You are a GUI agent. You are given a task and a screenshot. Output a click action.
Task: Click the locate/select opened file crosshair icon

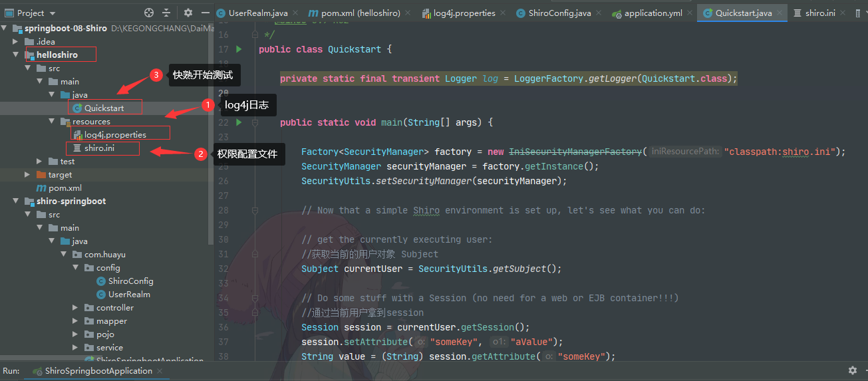(x=149, y=13)
